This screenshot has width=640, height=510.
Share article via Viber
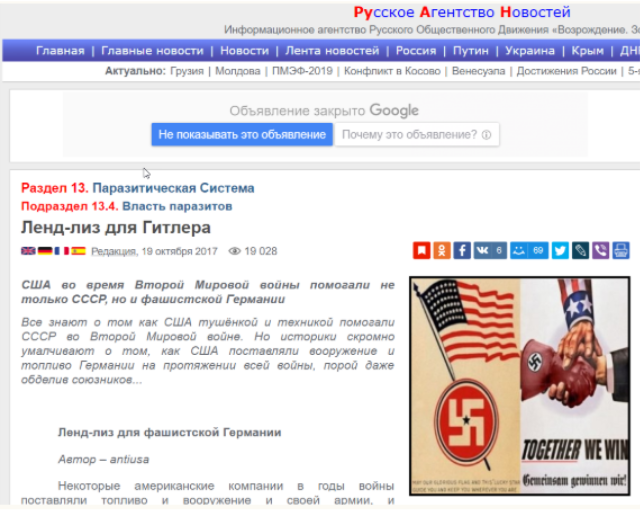click(x=600, y=251)
